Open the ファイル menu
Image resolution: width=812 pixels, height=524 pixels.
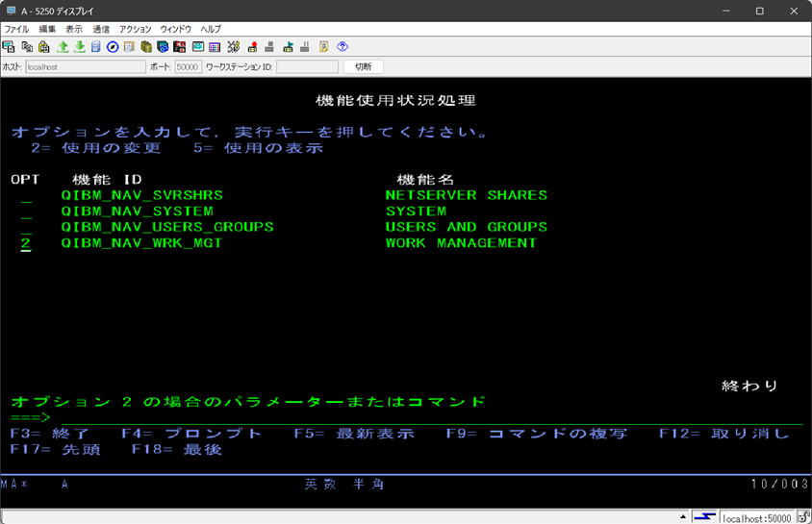click(x=16, y=30)
